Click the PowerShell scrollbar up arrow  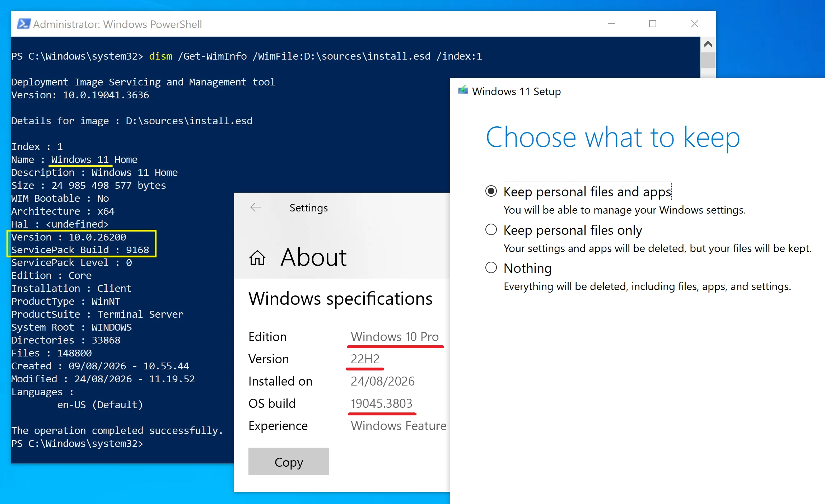[708, 45]
